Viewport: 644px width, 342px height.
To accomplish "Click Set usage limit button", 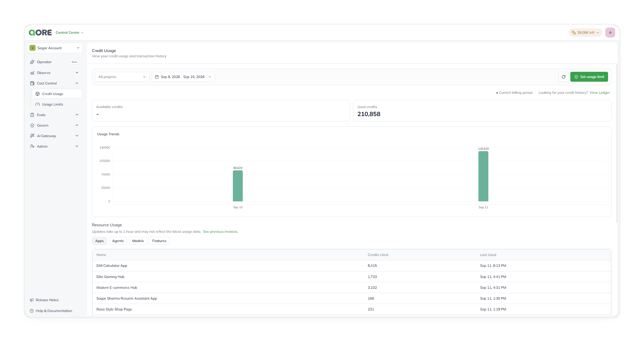I will 589,77.
